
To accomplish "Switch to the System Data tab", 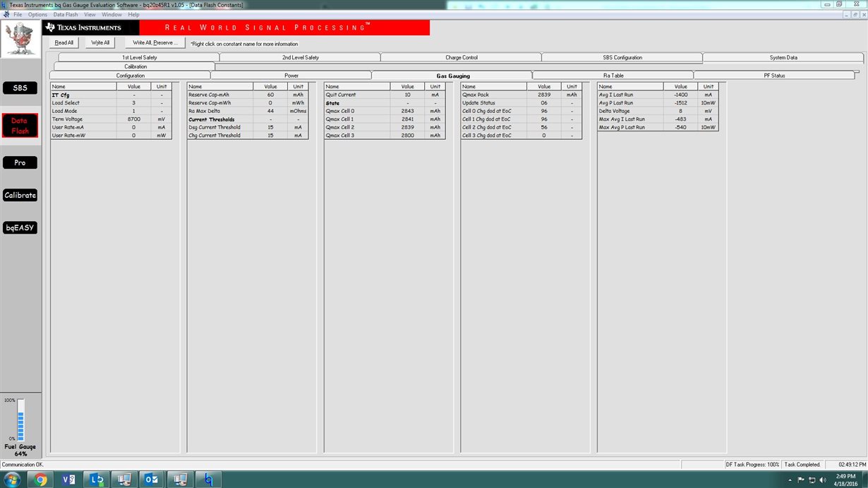I will click(x=783, y=57).
